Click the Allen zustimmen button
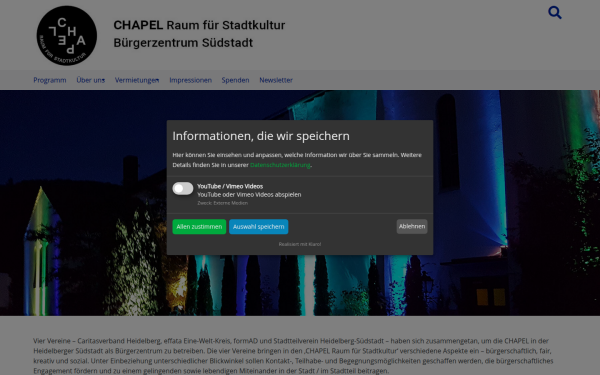 click(x=199, y=227)
